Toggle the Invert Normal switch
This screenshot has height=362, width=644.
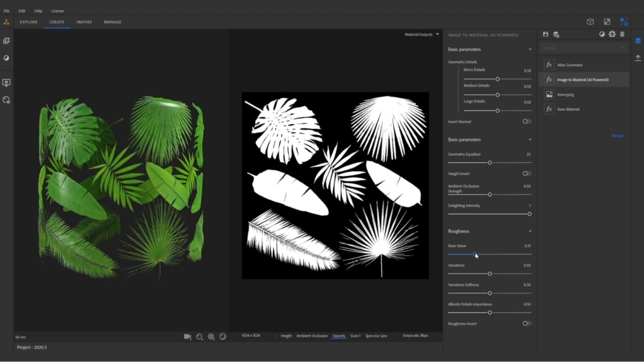(x=526, y=121)
